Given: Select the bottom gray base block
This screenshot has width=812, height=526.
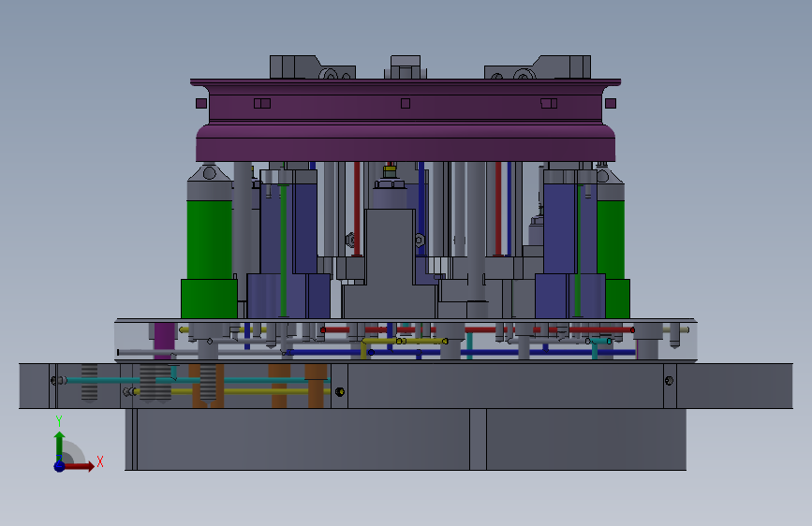Looking at the screenshot, I should (x=406, y=440).
